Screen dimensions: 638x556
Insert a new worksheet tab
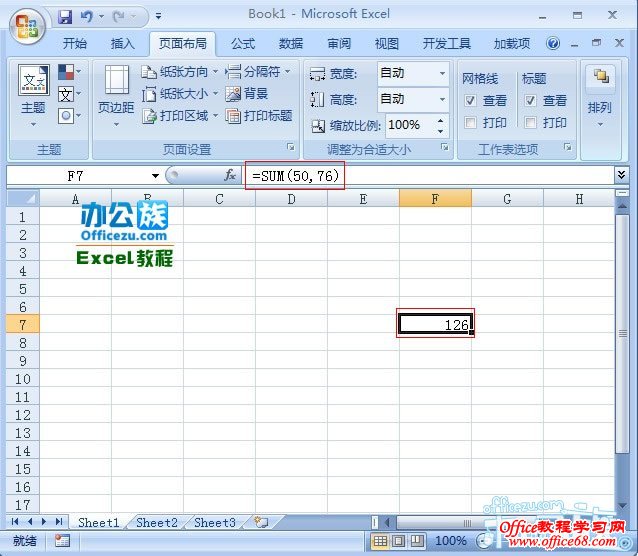(x=261, y=522)
